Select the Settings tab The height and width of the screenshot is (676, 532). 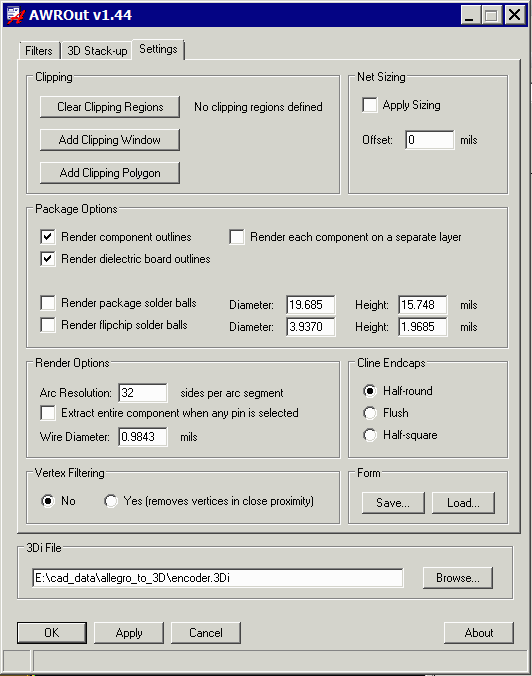point(158,49)
